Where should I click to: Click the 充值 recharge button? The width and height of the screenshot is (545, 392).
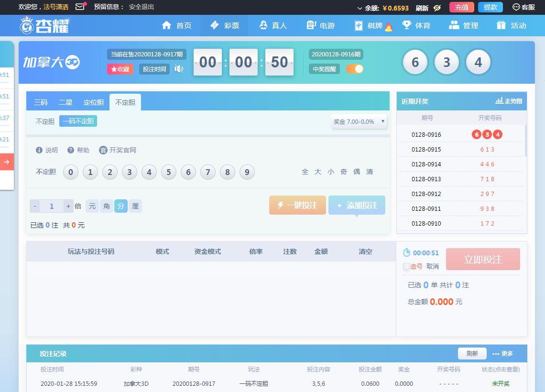(x=462, y=7)
